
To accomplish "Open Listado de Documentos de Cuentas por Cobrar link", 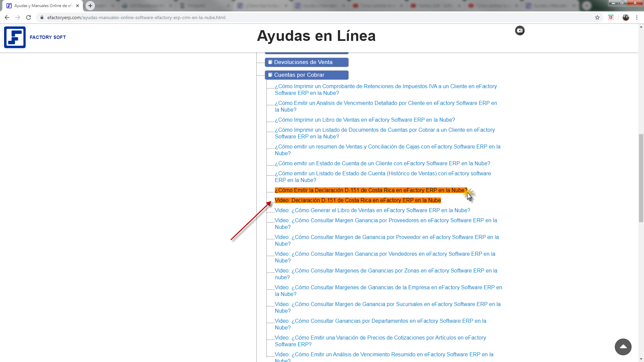I will (x=385, y=133).
